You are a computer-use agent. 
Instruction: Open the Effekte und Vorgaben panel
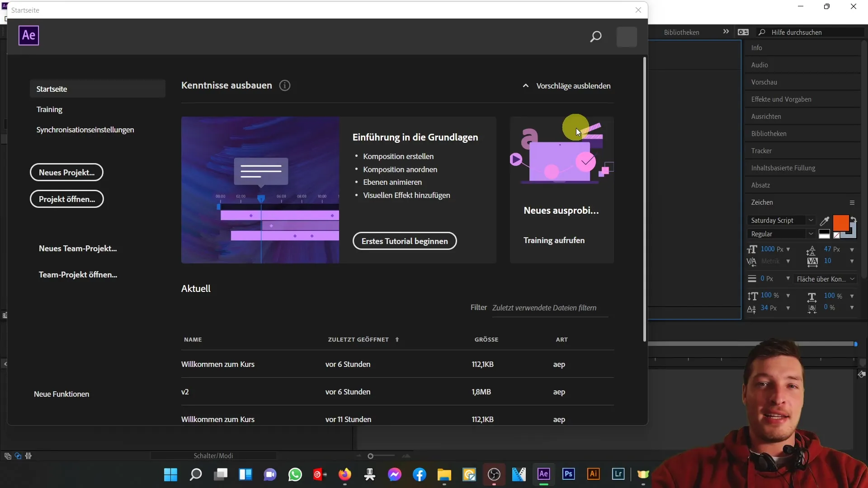(781, 99)
